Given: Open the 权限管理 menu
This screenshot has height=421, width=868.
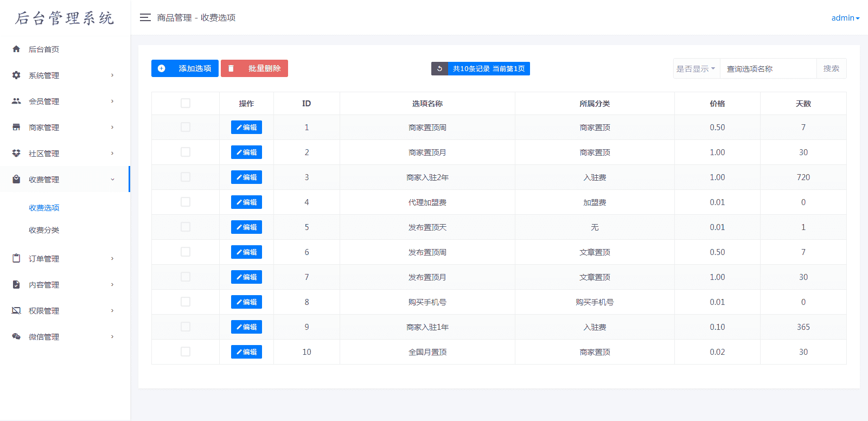Looking at the screenshot, I should coord(65,310).
